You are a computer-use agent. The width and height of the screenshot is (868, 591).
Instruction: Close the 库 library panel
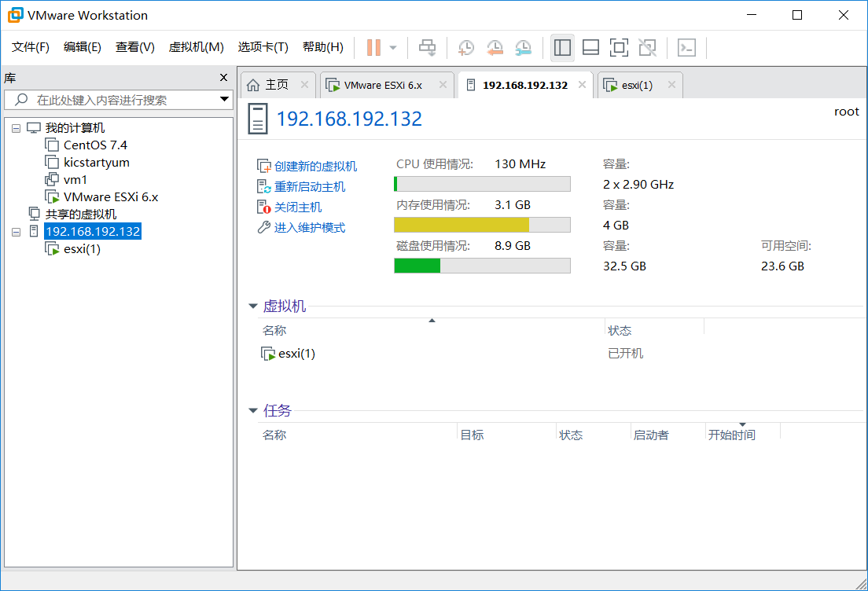[223, 78]
